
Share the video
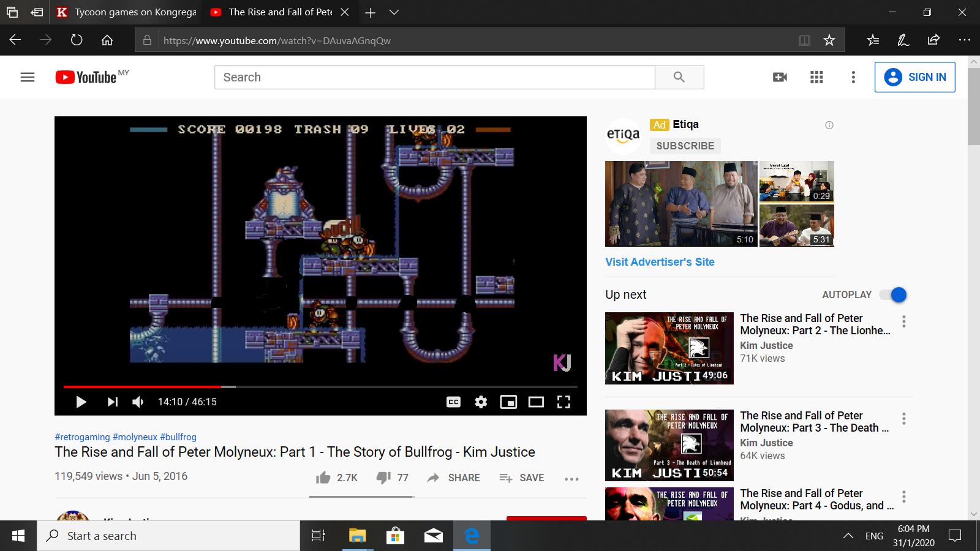pos(454,478)
